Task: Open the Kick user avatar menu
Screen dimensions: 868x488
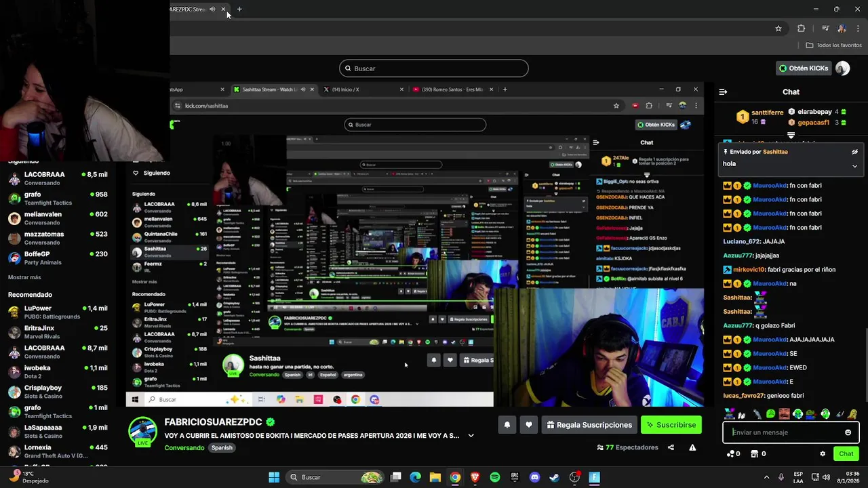Action: (x=843, y=68)
